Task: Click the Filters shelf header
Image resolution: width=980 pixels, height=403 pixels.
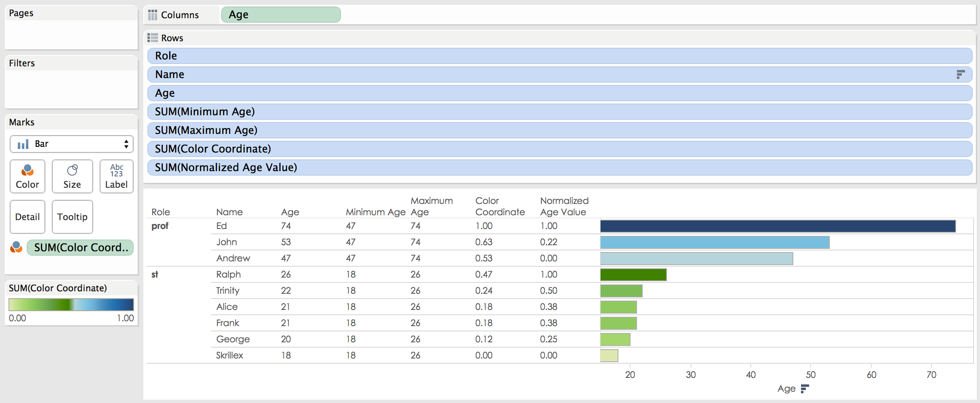Action: tap(22, 63)
